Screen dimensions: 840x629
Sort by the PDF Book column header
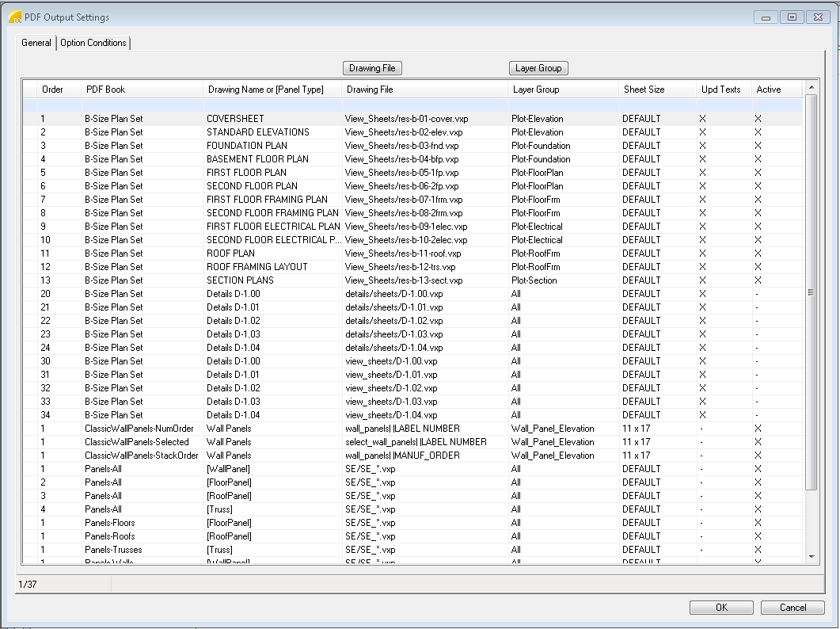105,90
